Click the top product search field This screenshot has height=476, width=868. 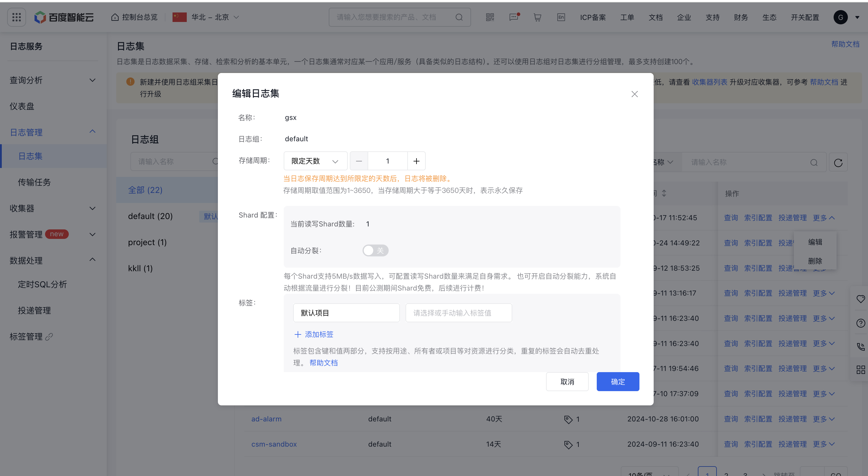400,17
